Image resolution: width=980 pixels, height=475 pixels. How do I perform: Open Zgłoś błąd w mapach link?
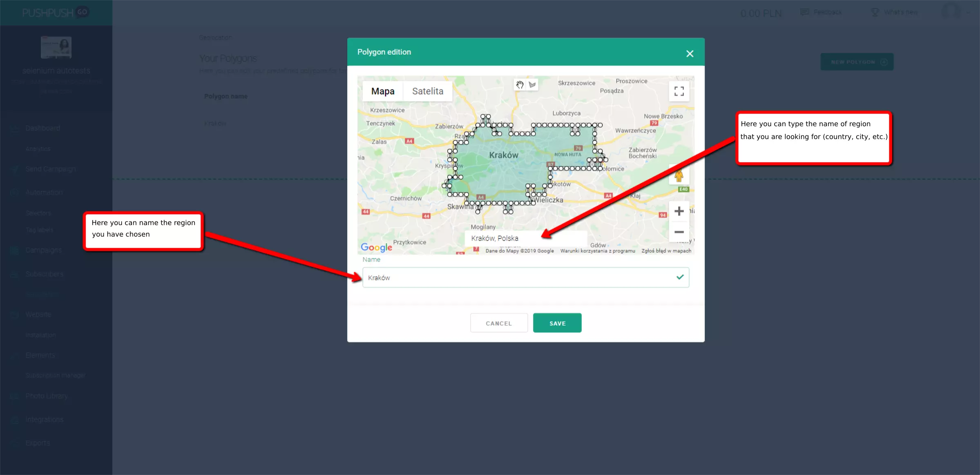pos(666,251)
